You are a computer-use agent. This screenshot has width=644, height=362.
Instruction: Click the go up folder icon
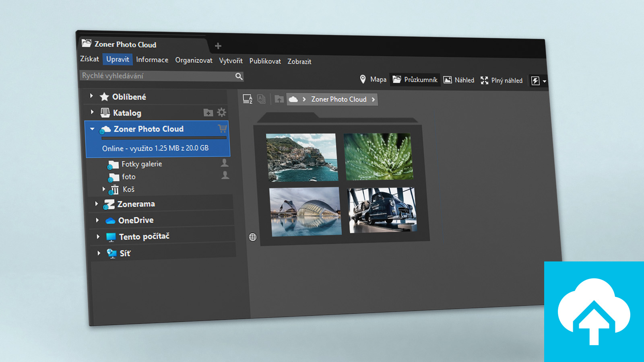pos(279,99)
